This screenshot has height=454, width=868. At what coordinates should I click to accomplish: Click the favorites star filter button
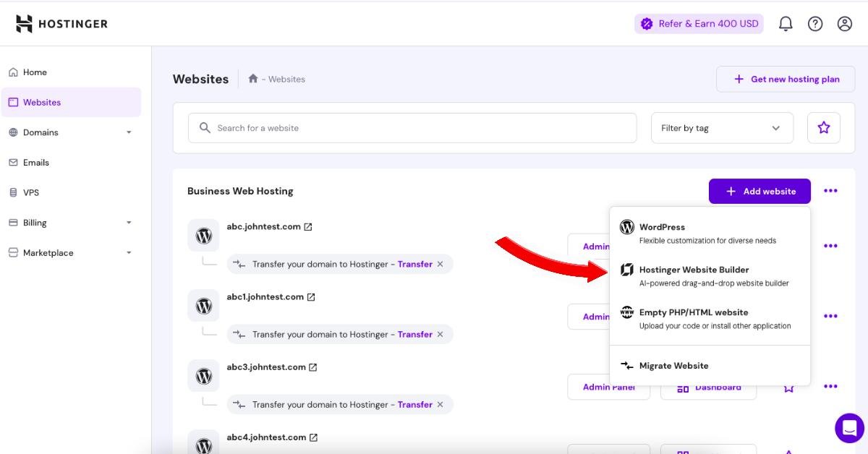[824, 128]
